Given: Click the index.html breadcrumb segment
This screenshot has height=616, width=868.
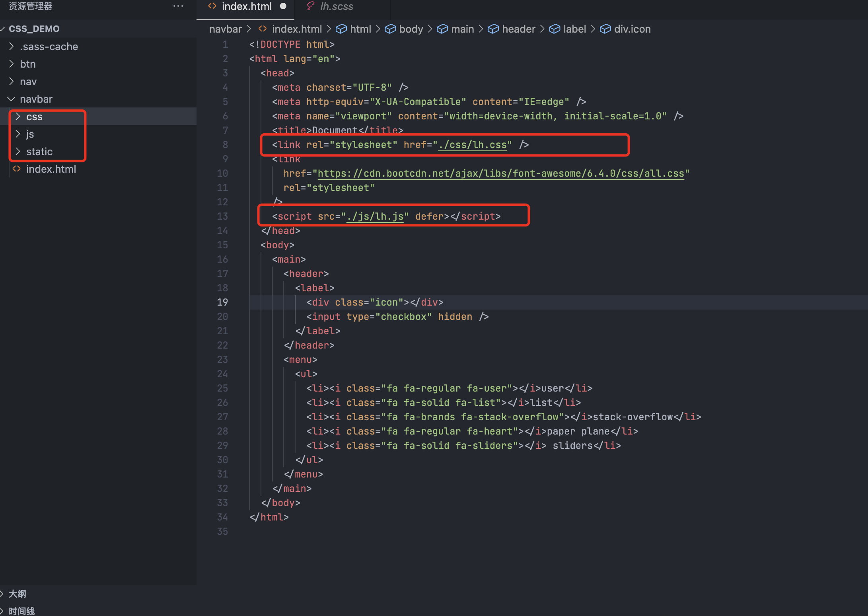Looking at the screenshot, I should click(297, 29).
